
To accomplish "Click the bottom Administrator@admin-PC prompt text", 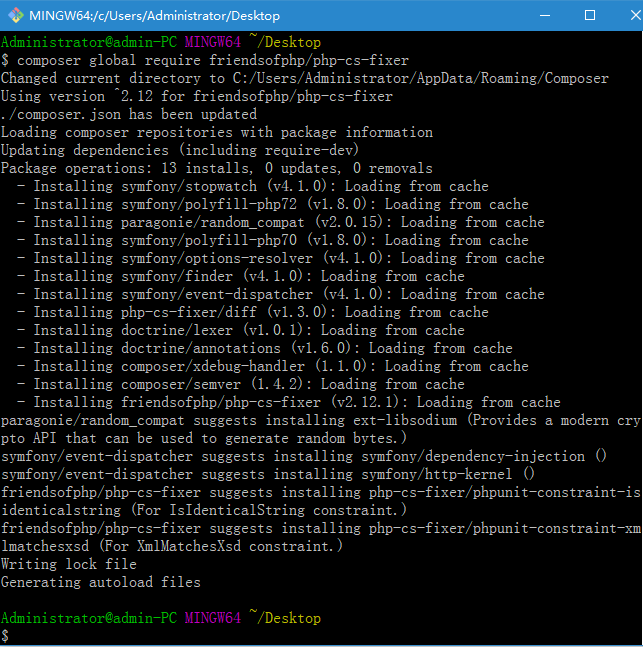I will (89, 618).
